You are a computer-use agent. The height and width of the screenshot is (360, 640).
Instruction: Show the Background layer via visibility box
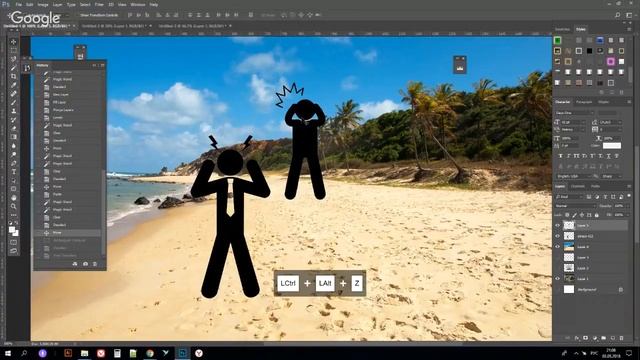pos(558,289)
